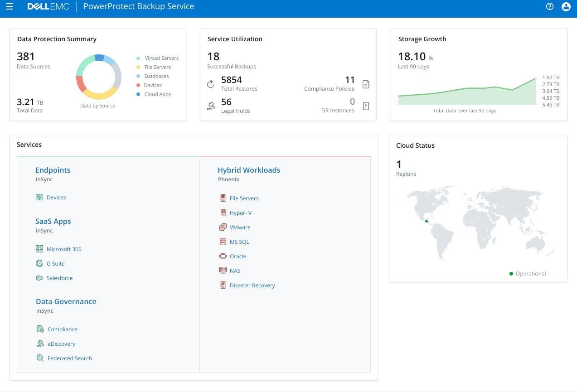Image resolution: width=577 pixels, height=392 pixels.
Task: Click the Legal Holds icon
Action: (x=211, y=106)
